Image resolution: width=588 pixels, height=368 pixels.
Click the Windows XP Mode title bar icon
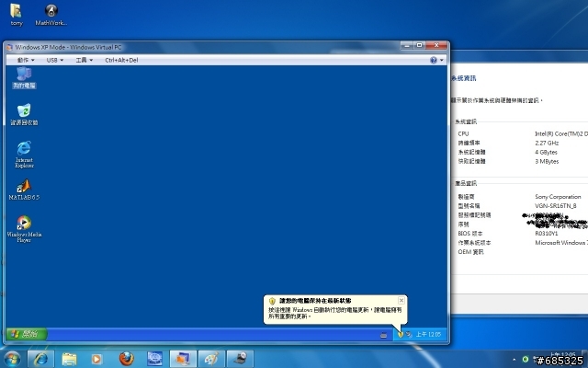coord(10,47)
